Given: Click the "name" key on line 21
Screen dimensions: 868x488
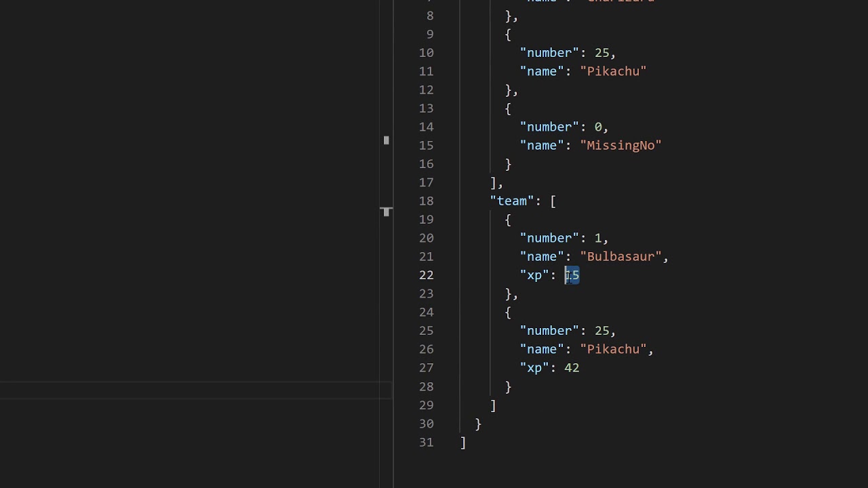Looking at the screenshot, I should [542, 256].
